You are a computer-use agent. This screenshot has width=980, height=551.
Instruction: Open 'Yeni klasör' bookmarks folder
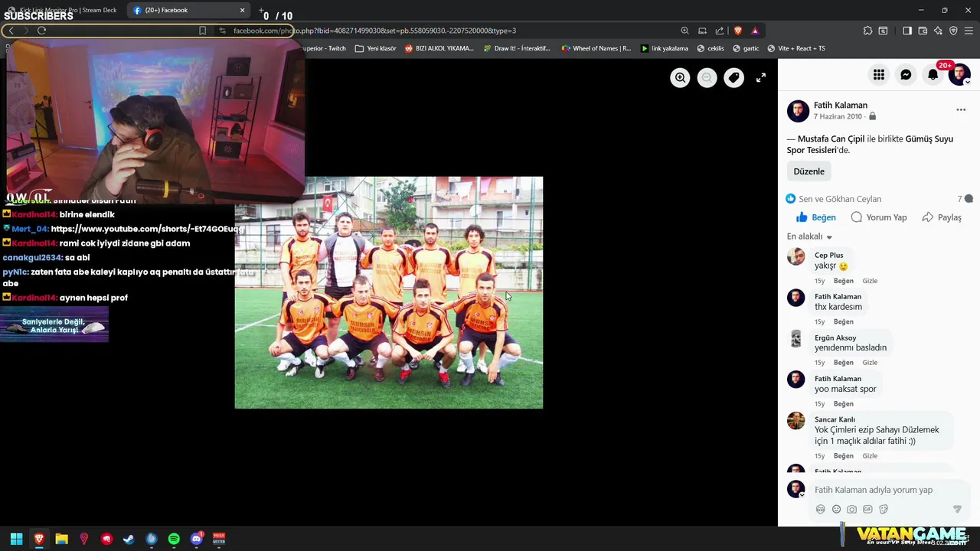[375, 48]
